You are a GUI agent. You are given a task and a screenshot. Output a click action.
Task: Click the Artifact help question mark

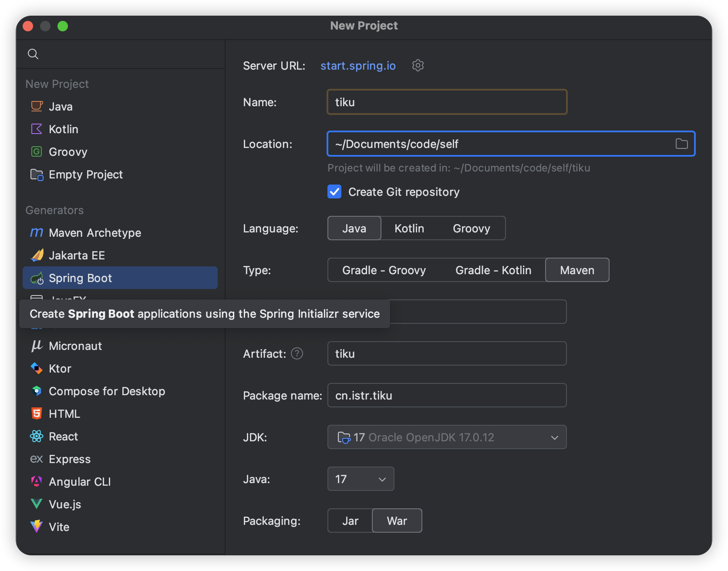[297, 354]
